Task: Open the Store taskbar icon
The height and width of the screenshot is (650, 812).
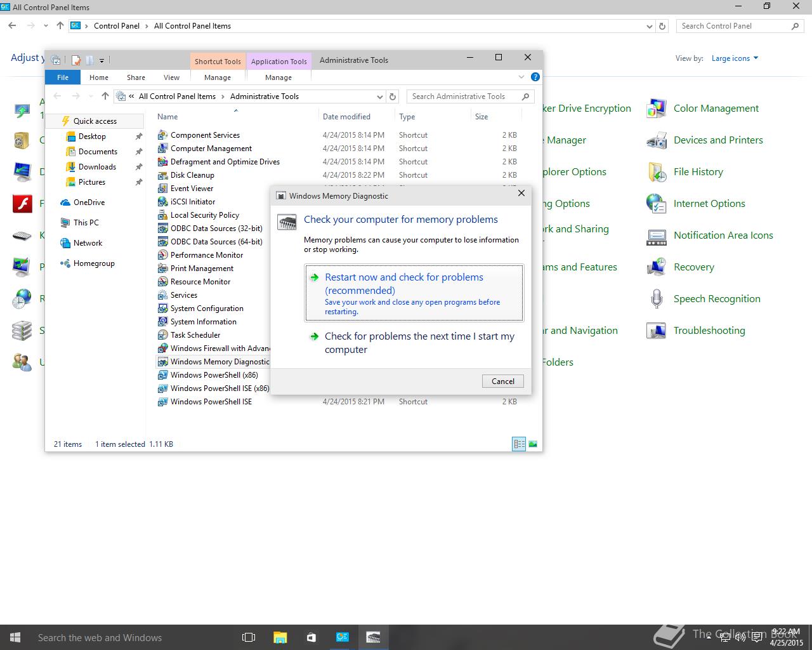Action: (311, 637)
